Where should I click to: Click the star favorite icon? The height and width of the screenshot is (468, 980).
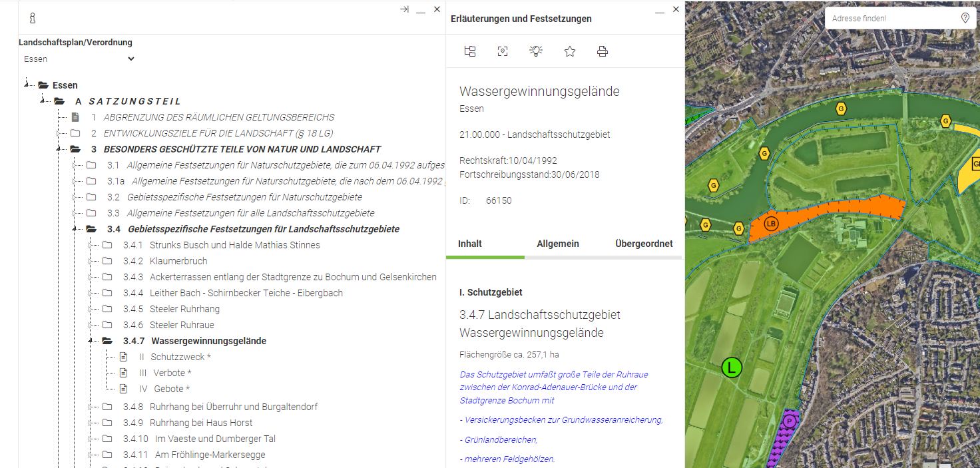569,51
